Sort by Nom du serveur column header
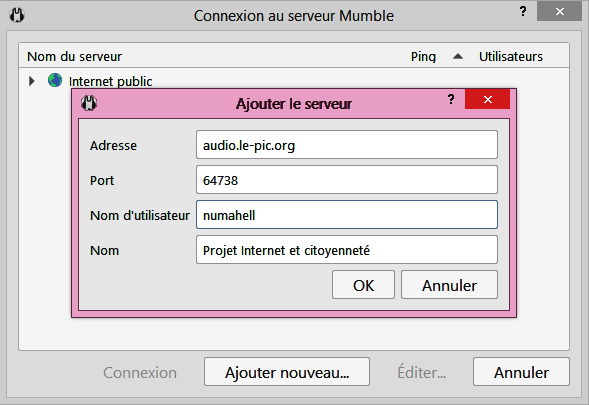Viewport: 589px width, 405px height. (x=74, y=56)
